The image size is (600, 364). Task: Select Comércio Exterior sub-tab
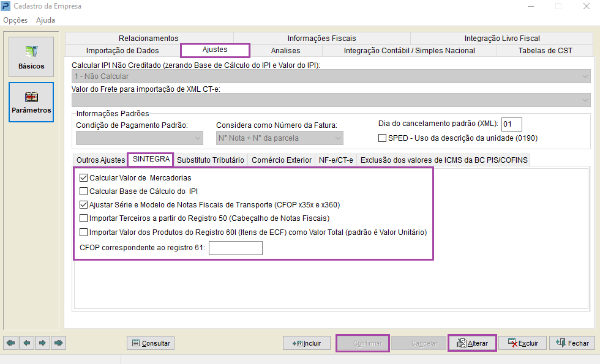click(282, 160)
